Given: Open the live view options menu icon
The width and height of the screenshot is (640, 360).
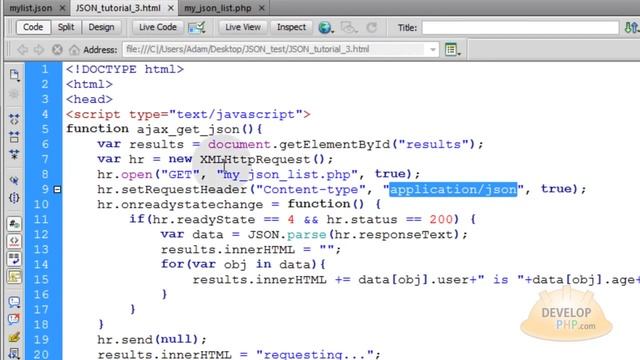Looking at the screenshot, I should pyautogui.click(x=452, y=50).
